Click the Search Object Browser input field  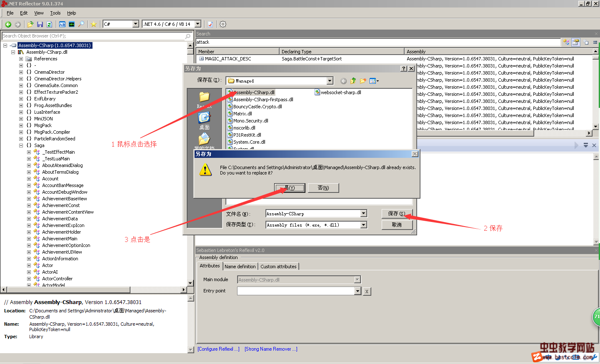coord(93,36)
